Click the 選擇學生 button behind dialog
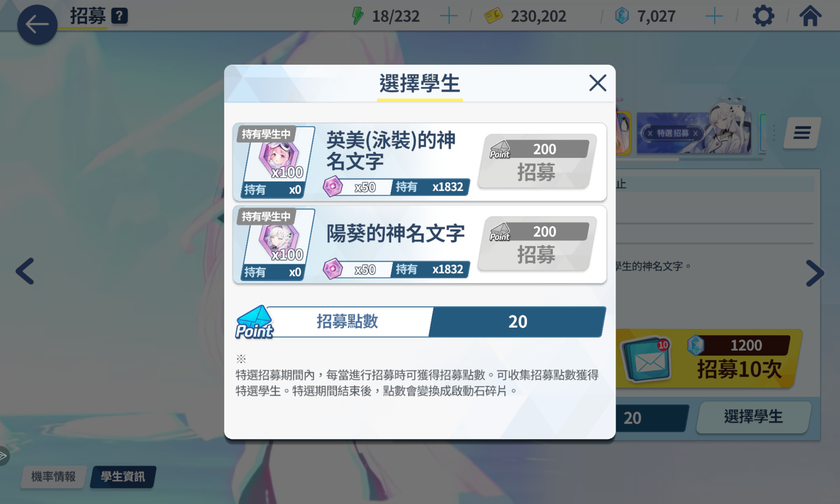 click(x=753, y=417)
